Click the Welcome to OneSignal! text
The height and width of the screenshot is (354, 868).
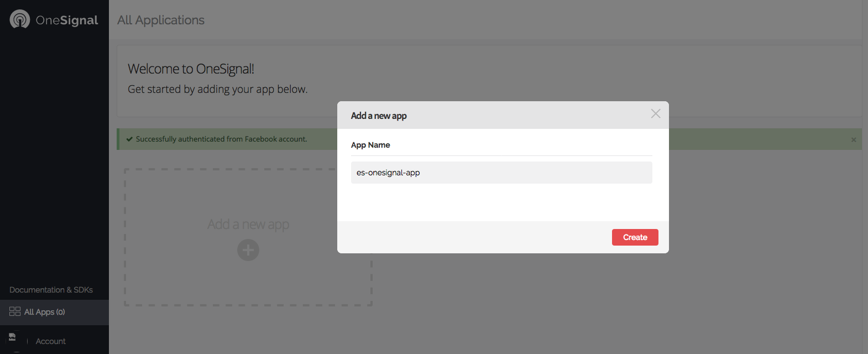tap(191, 69)
